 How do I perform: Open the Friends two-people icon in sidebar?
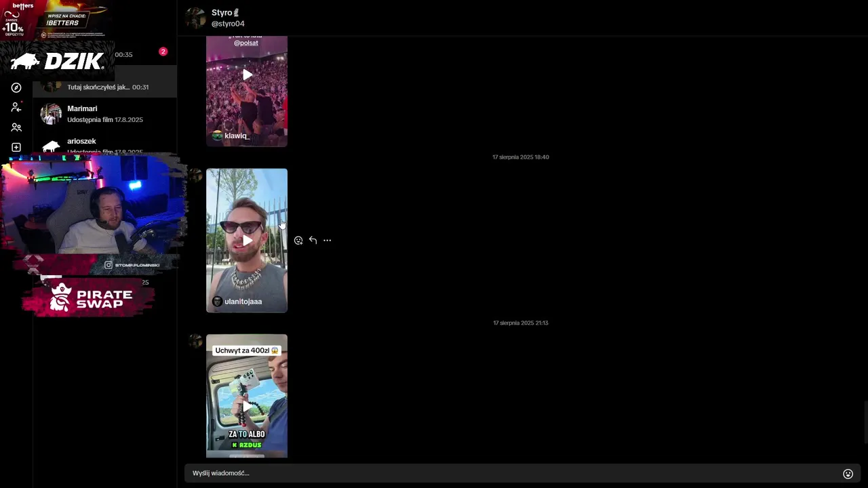tap(16, 127)
